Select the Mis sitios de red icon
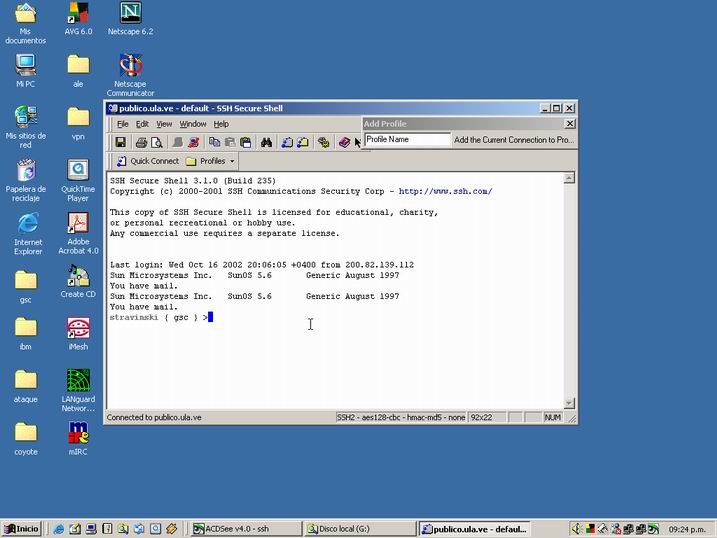 pyautogui.click(x=26, y=127)
